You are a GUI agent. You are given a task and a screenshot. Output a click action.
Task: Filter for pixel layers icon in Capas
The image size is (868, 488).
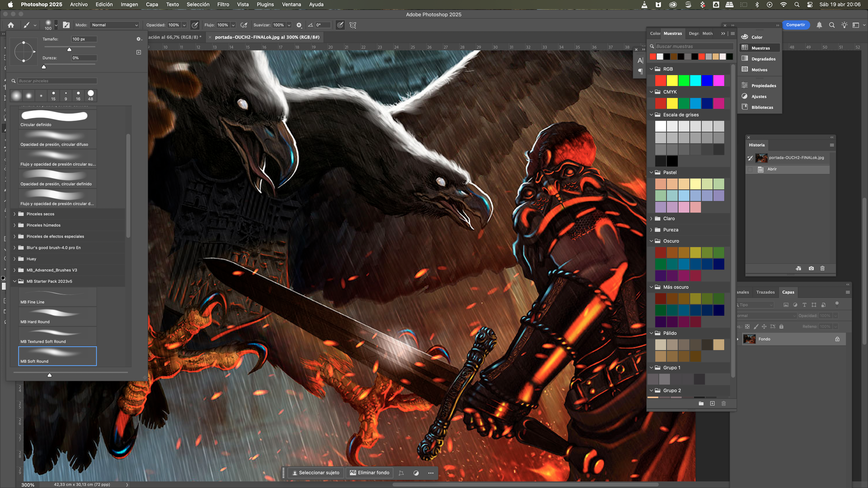[786, 304]
